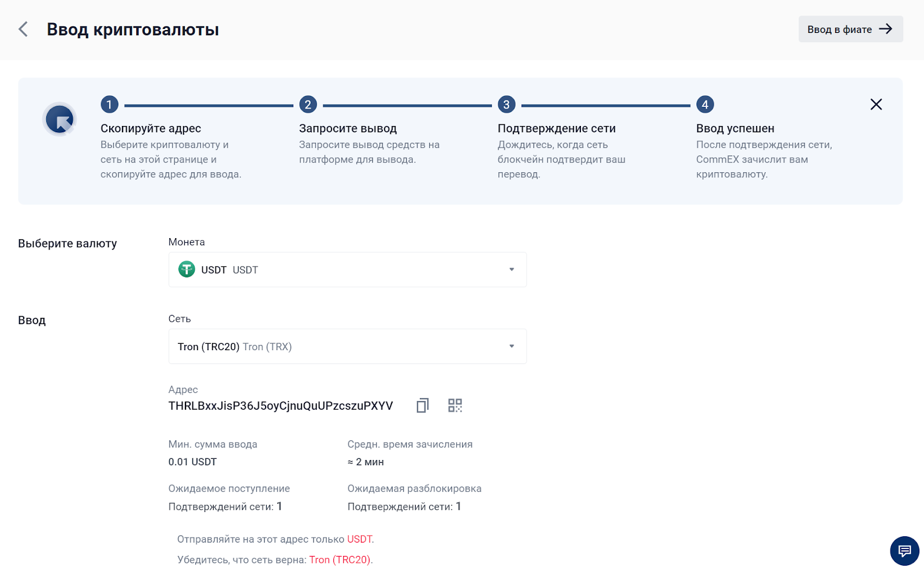924x579 pixels.
Task: Open the live chat support bubble
Action: click(904, 551)
